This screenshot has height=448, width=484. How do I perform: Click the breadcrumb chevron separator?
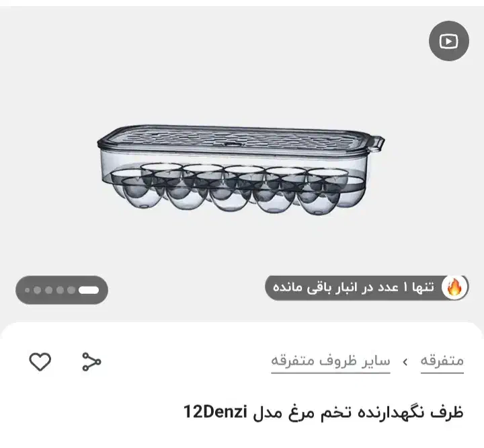coord(405,361)
